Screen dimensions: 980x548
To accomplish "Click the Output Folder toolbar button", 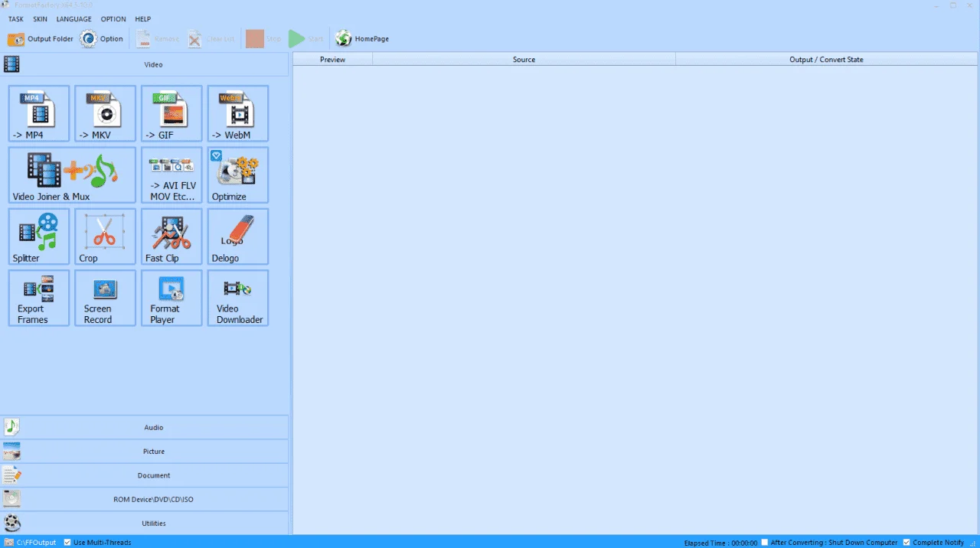I will (x=41, y=39).
